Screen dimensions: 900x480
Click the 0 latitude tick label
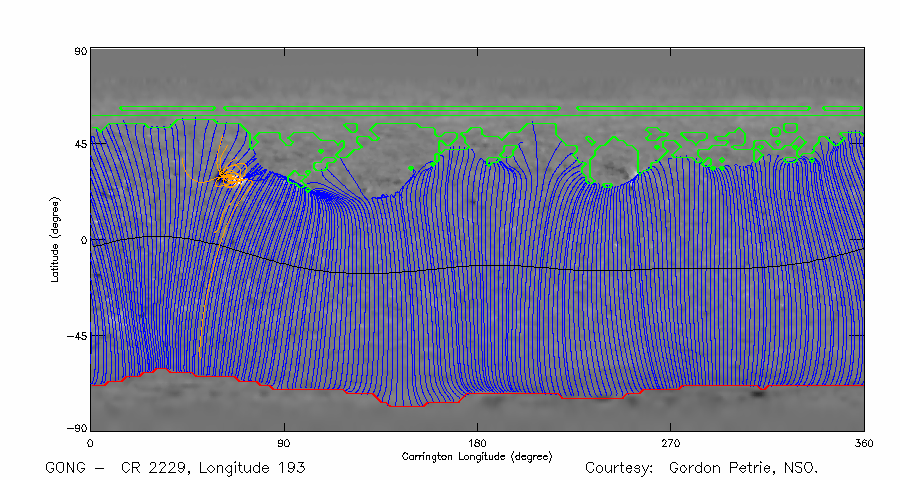point(82,240)
